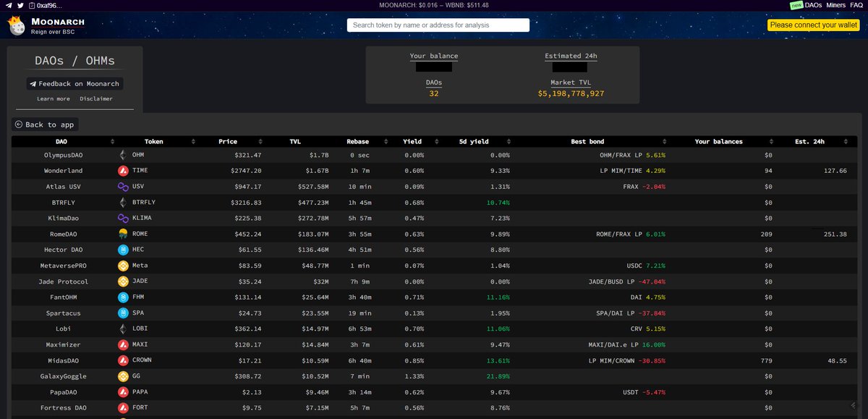Click the $2747.20 TIME price cell
Viewport: 868px width, 419px height.
pos(246,171)
